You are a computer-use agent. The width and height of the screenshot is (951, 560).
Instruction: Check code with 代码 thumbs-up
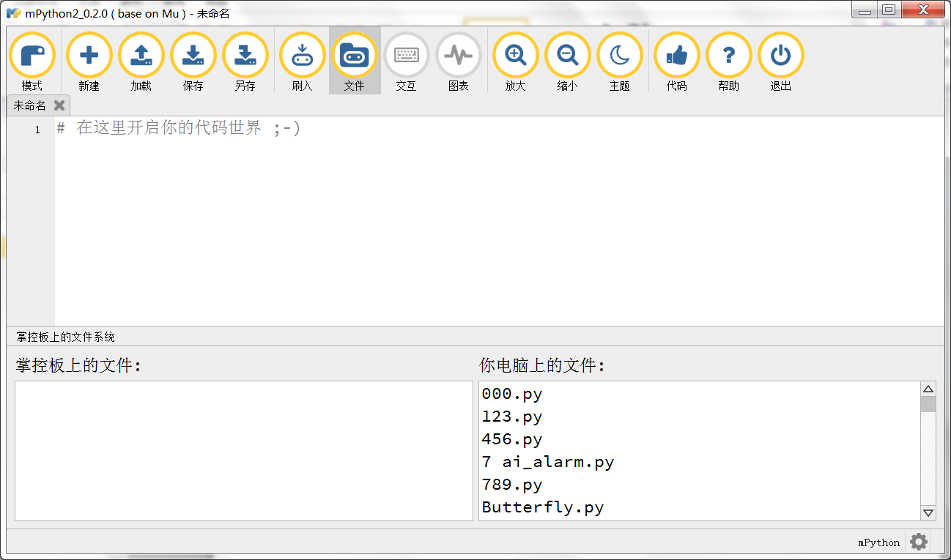click(676, 61)
